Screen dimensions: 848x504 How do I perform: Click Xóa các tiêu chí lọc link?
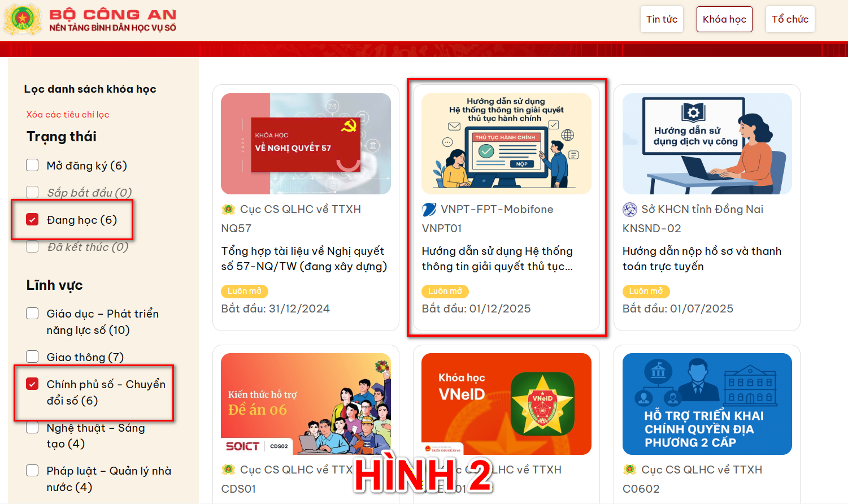68,115
